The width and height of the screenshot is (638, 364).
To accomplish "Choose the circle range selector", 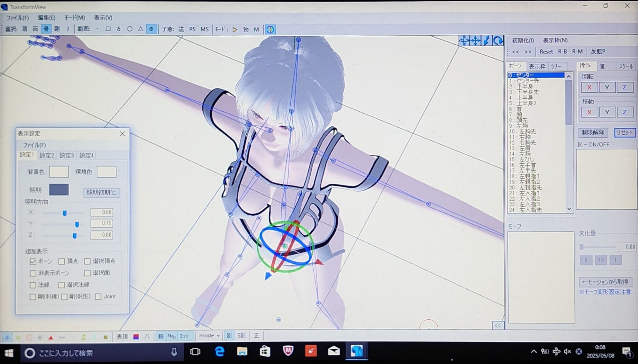I will 130,29.
